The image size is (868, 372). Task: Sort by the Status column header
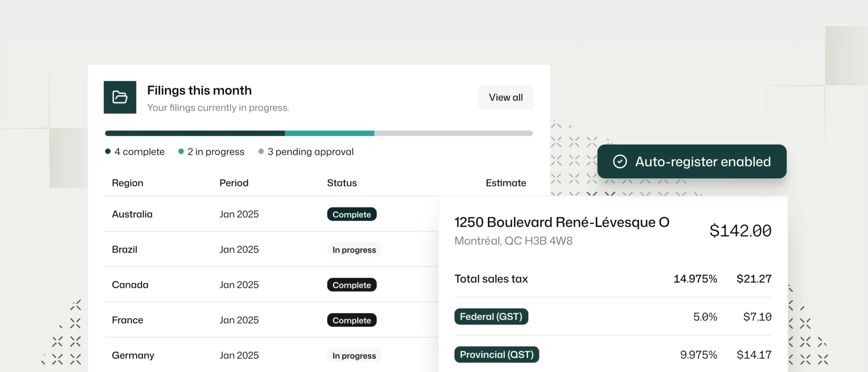tap(342, 183)
